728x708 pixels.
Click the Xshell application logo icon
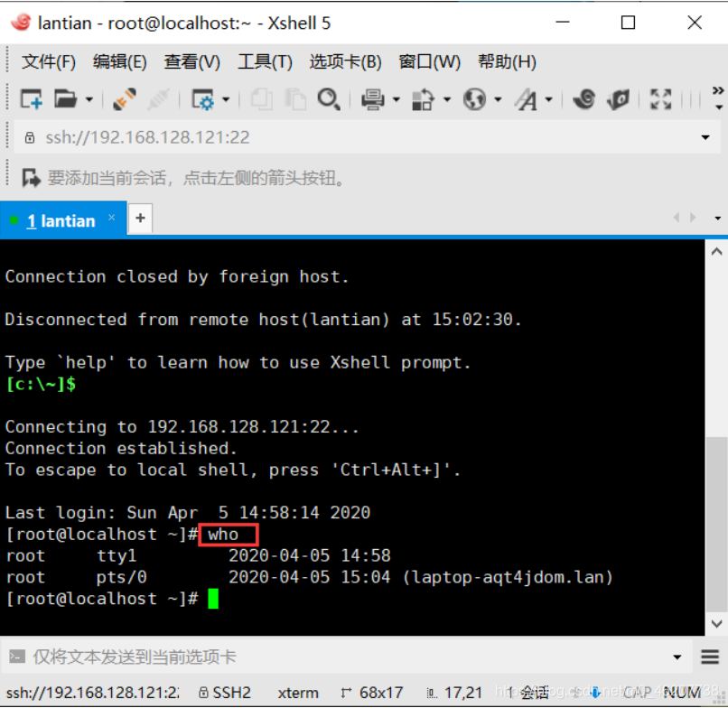coord(20,23)
